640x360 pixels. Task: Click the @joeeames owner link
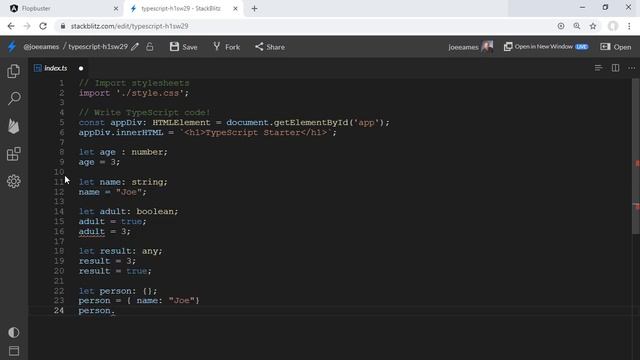tap(41, 47)
